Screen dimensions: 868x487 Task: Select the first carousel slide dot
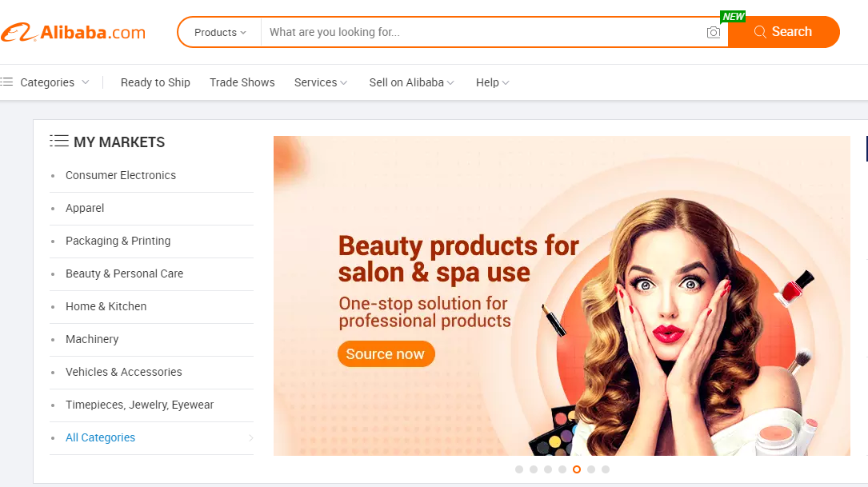pos(519,469)
